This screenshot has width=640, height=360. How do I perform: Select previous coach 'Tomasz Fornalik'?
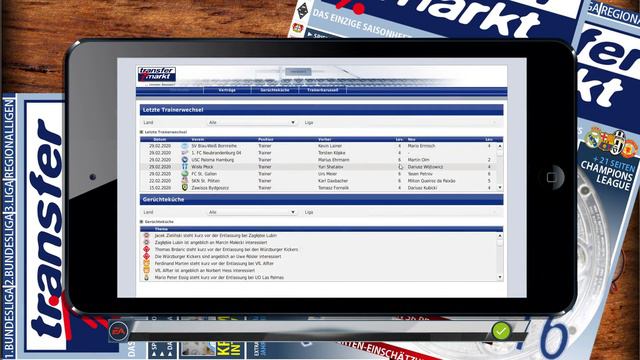click(x=333, y=188)
